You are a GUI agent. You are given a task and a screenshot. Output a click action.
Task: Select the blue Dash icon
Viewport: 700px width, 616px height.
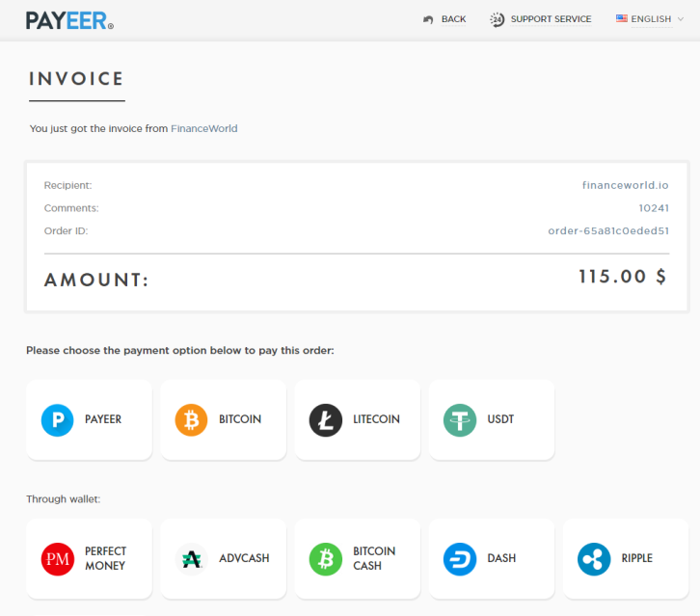[459, 559]
